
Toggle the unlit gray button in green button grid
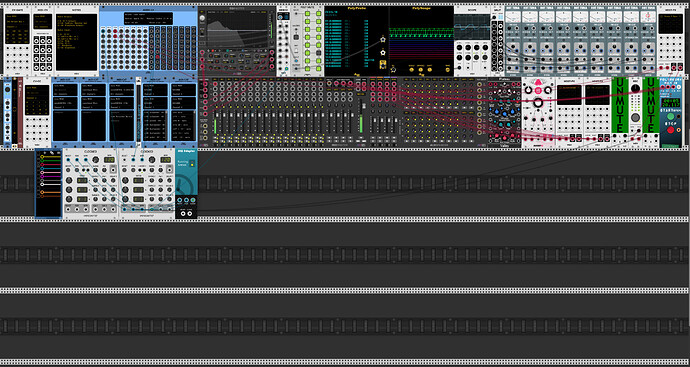(319, 53)
